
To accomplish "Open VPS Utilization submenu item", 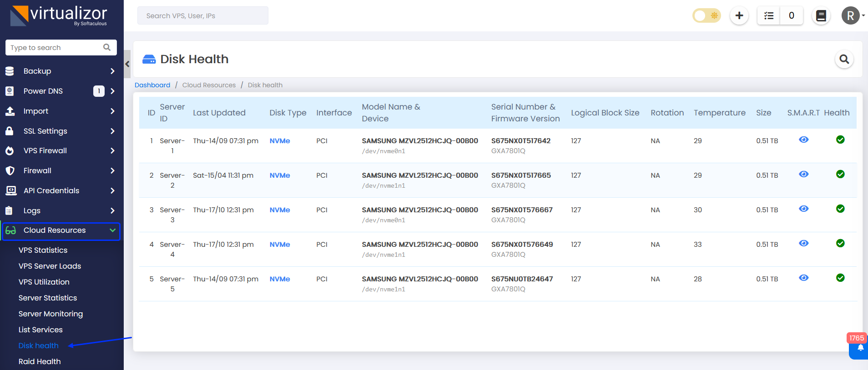I will click(44, 282).
